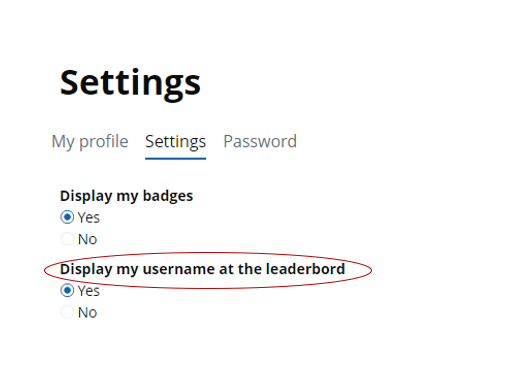Click the Display my badges label
Image resolution: width=522 pixels, height=381 pixels.
click(x=126, y=196)
